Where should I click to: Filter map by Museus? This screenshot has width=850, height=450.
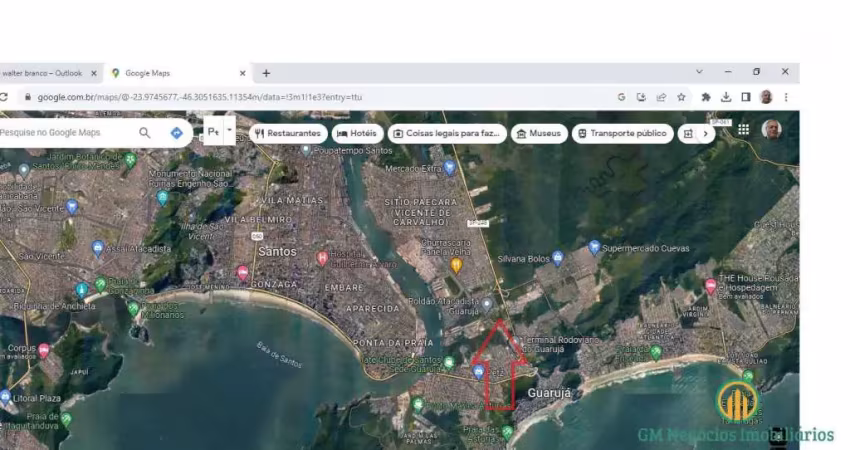(x=539, y=133)
